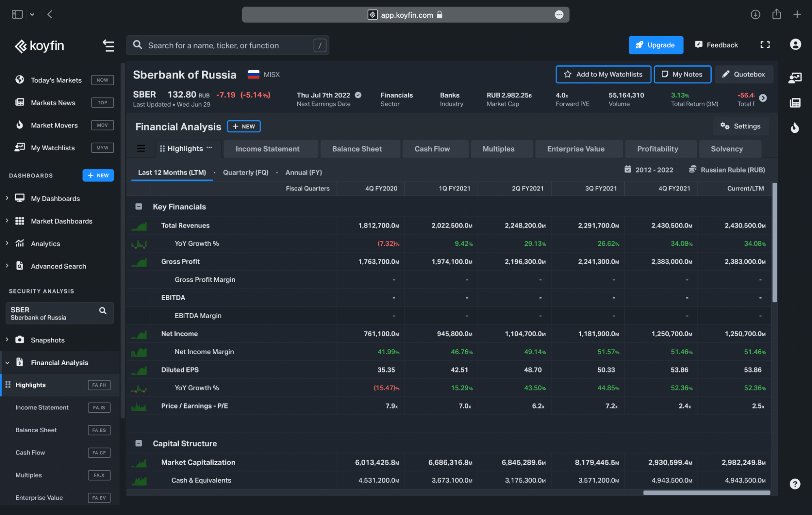Open Market Capitalization sparkline chart
812x515 pixels.
point(139,463)
